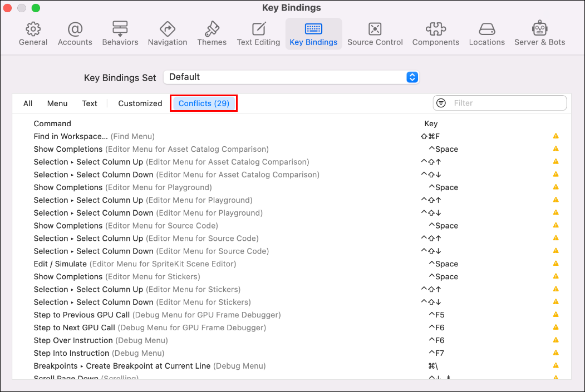This screenshot has width=585, height=392.
Task: Click warning icon for Show Completions Stickers row
Action: pyautogui.click(x=556, y=276)
